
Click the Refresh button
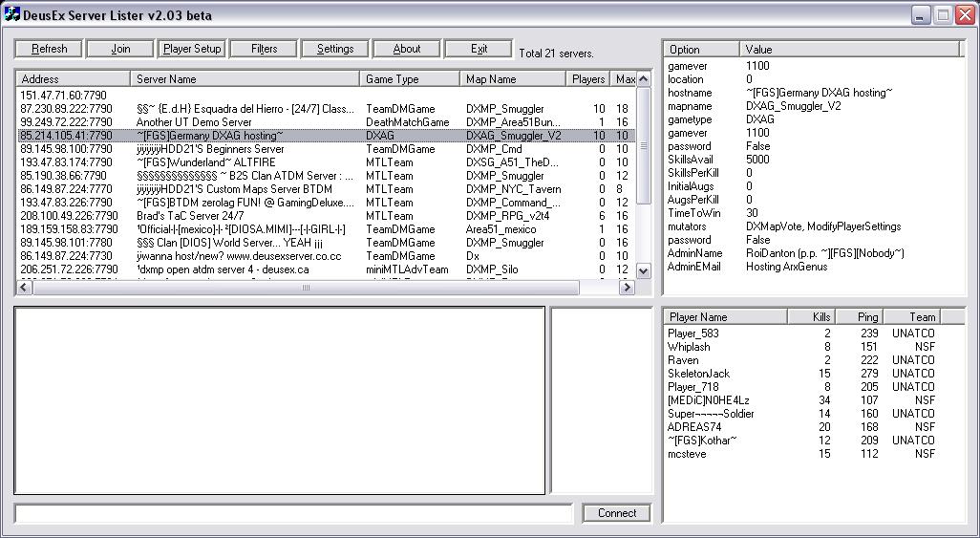click(x=49, y=49)
